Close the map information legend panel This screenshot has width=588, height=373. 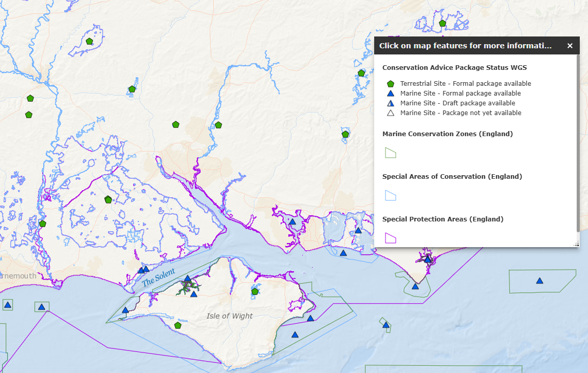tap(569, 45)
